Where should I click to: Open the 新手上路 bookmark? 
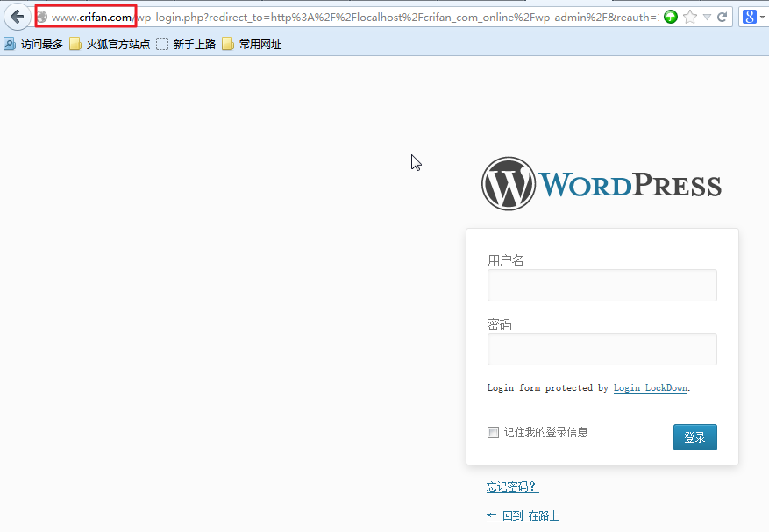pyautogui.click(x=186, y=44)
